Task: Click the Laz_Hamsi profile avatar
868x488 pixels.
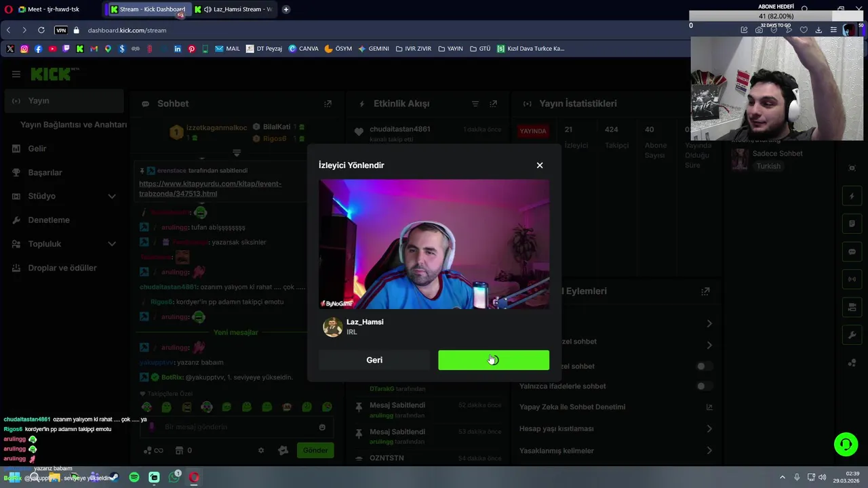Action: (332, 327)
